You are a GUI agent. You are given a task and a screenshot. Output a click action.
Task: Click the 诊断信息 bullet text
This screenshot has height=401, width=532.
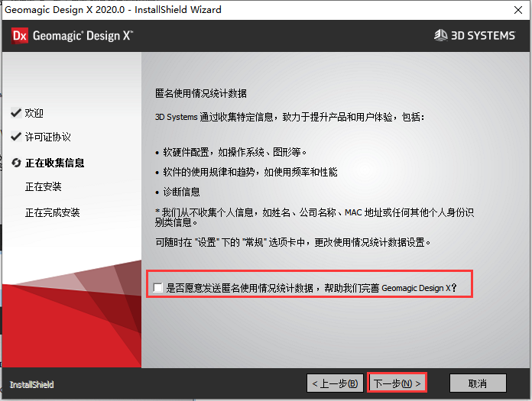(181, 192)
